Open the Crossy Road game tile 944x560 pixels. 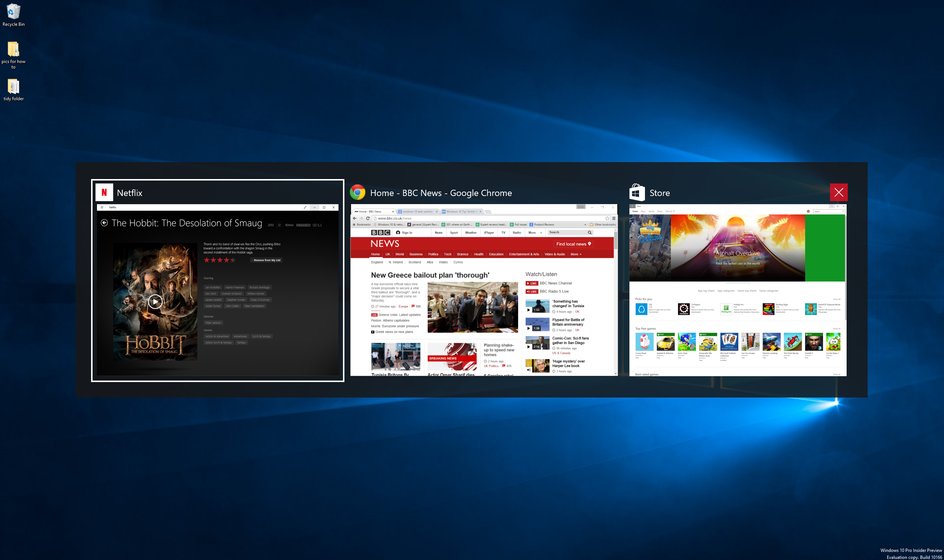coord(644,345)
